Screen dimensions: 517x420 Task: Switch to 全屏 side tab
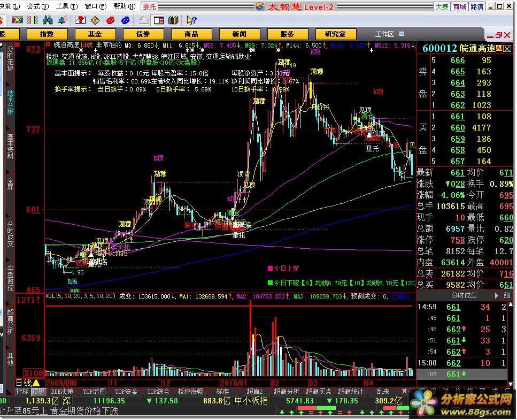pyautogui.click(x=10, y=184)
